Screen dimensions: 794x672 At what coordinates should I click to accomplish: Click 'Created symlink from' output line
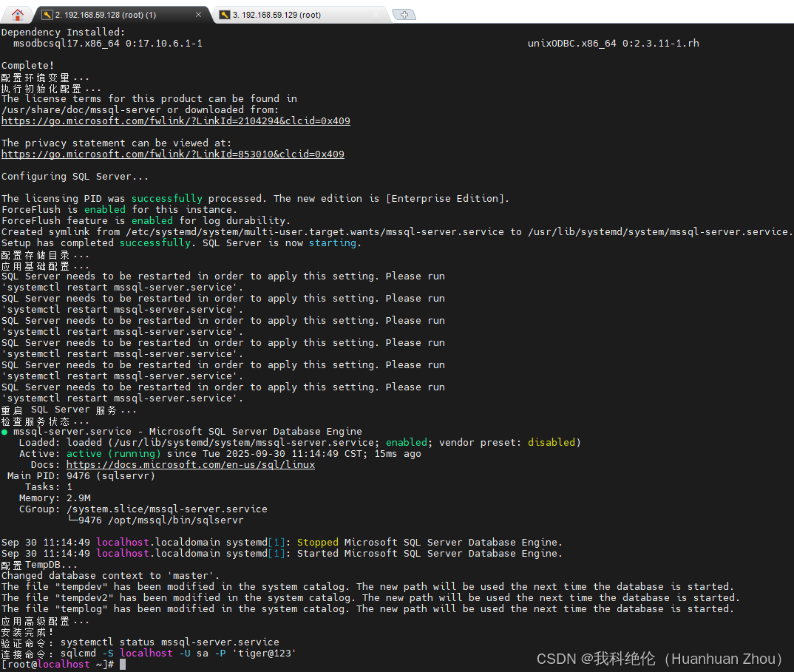[x=396, y=232]
